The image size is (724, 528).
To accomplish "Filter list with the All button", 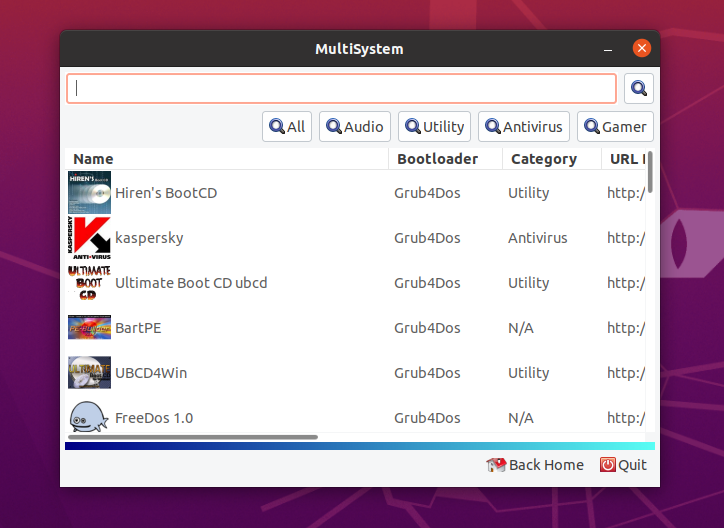I will tap(287, 127).
